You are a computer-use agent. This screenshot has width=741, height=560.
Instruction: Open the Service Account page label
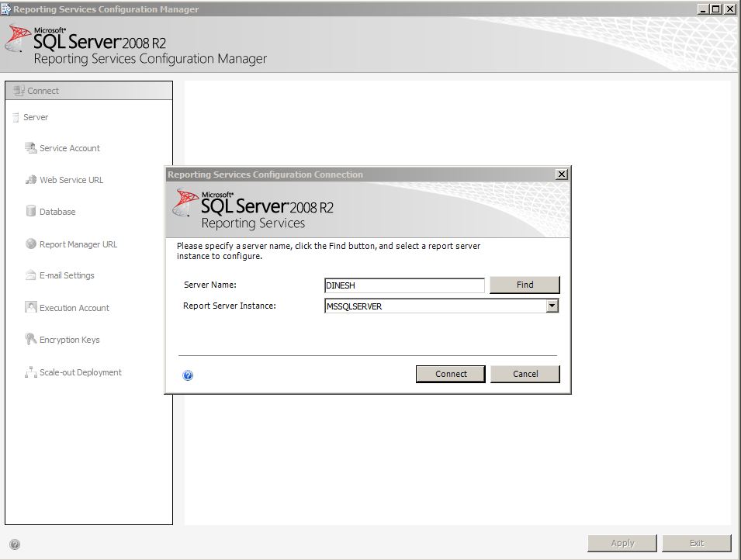pyautogui.click(x=70, y=148)
